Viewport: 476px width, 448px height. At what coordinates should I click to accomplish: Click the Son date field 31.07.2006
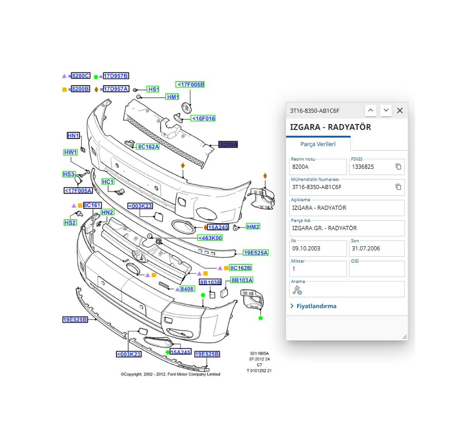pyautogui.click(x=377, y=248)
